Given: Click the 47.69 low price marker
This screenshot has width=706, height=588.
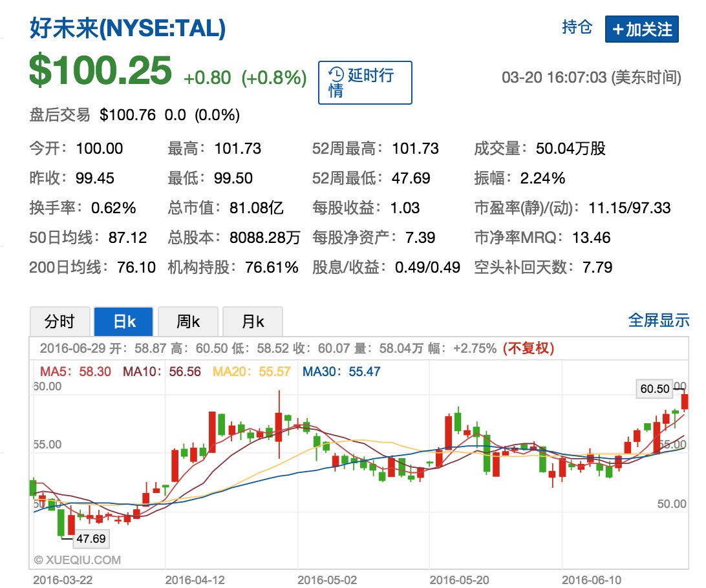Looking at the screenshot, I should pos(91,538).
